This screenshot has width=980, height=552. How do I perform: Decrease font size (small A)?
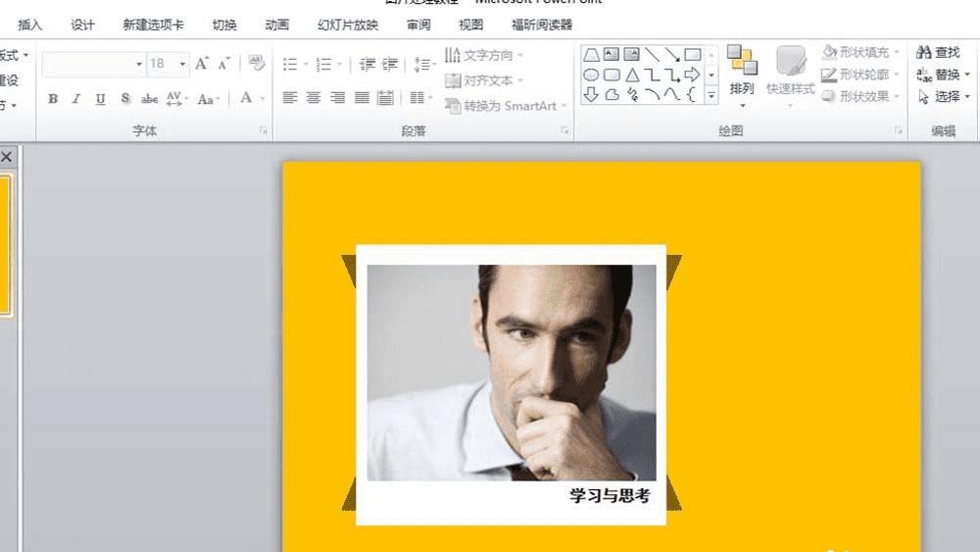coord(223,63)
